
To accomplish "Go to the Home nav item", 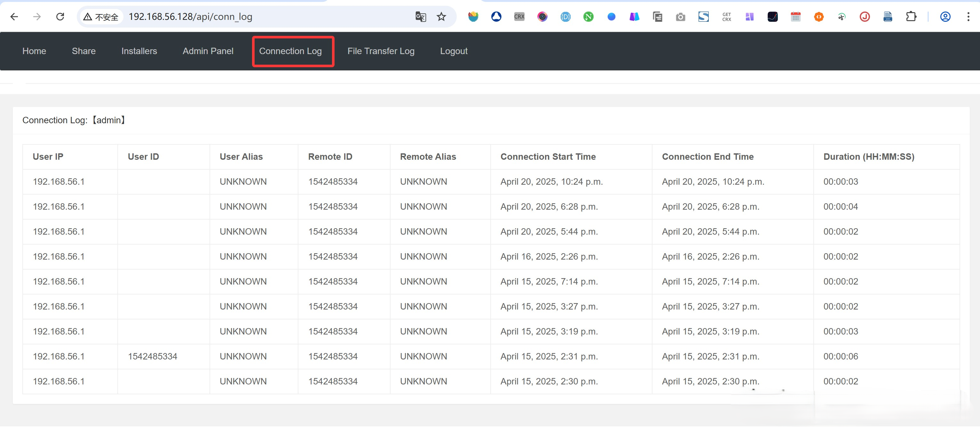I will coord(34,51).
